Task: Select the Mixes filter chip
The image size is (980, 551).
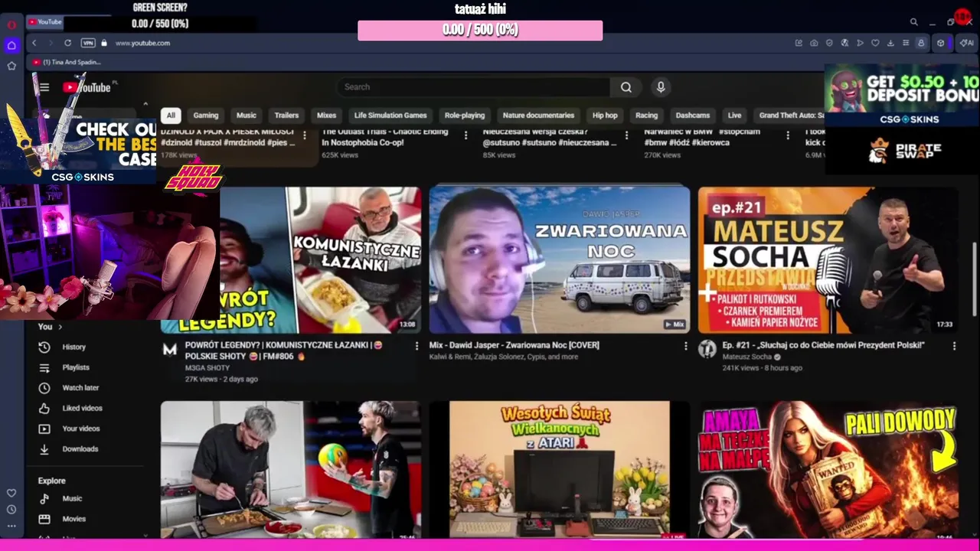Action: coord(326,116)
